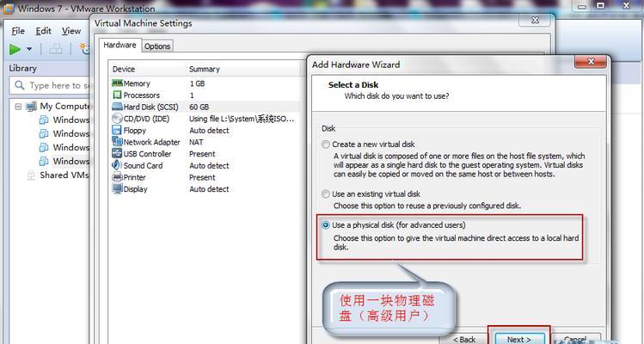This screenshot has height=344, width=644.
Task: Click the Using file L:\System summary
Action: tap(242, 119)
